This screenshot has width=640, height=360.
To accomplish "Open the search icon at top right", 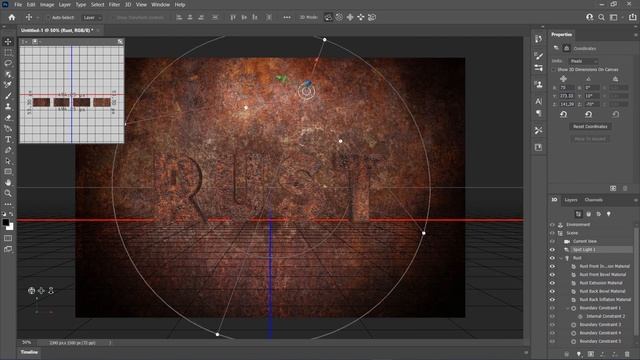I will tap(601, 18).
